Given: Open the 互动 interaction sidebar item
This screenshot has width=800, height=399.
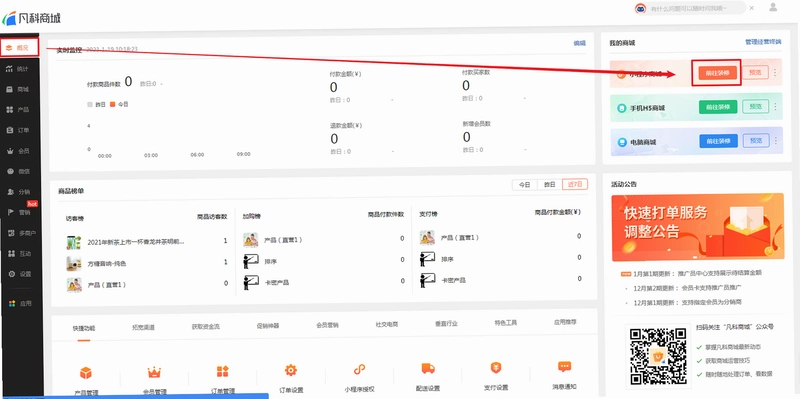Looking at the screenshot, I should [x=20, y=254].
